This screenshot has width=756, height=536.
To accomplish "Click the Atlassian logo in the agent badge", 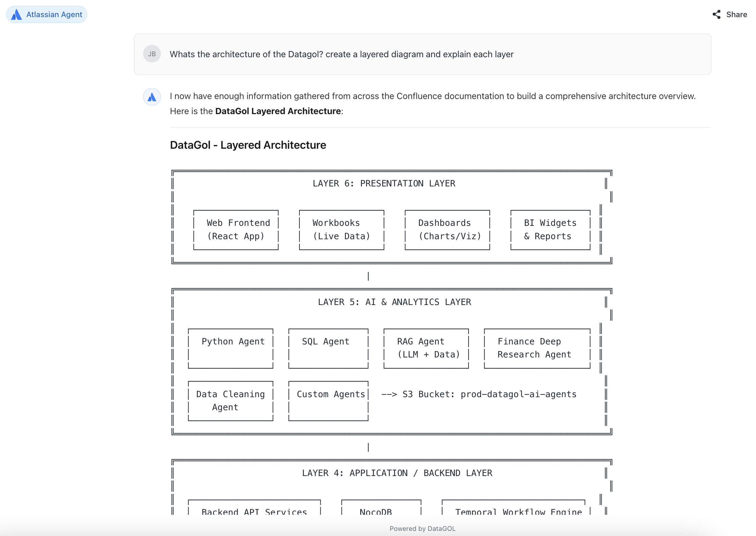I will click(16, 14).
